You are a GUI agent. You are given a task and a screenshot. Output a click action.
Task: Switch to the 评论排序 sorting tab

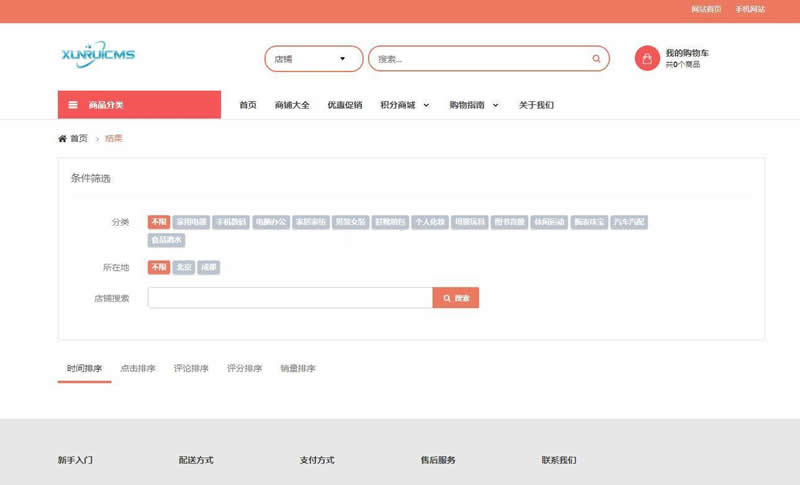191,368
